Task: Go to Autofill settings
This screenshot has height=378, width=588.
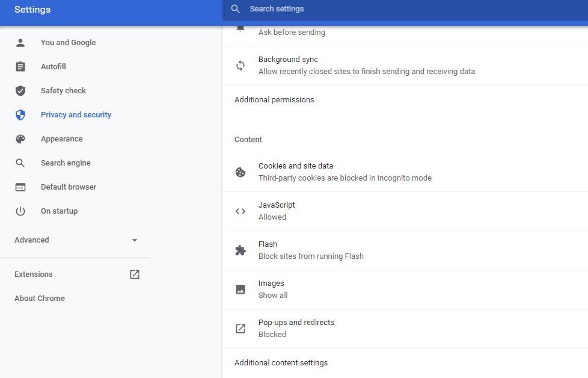Action: click(54, 66)
